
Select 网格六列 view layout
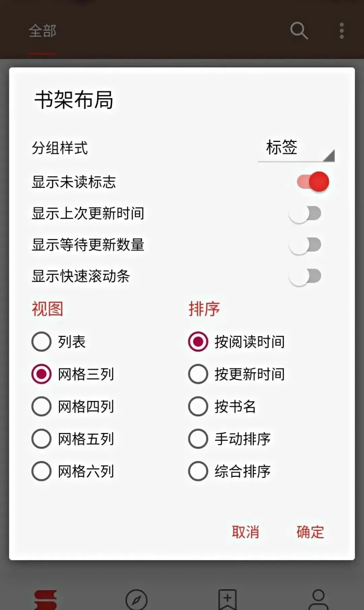(41, 471)
